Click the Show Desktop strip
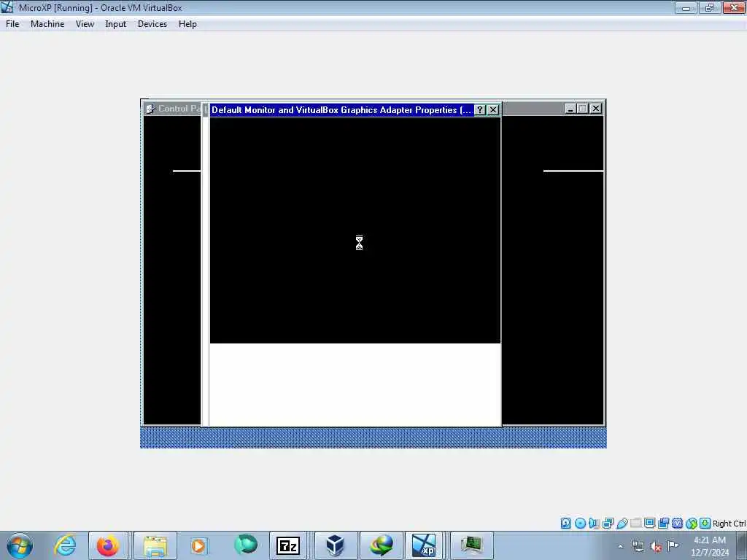Image resolution: width=747 pixels, height=560 pixels. [x=742, y=545]
